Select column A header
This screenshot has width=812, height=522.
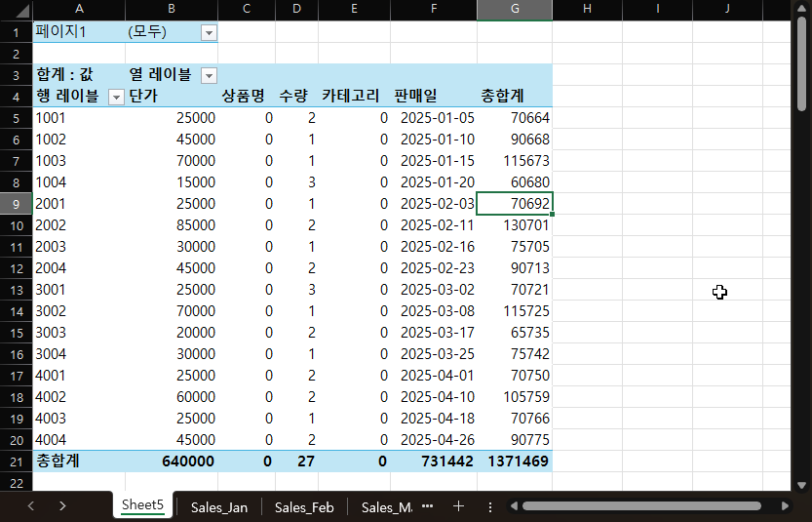pyautogui.click(x=79, y=9)
